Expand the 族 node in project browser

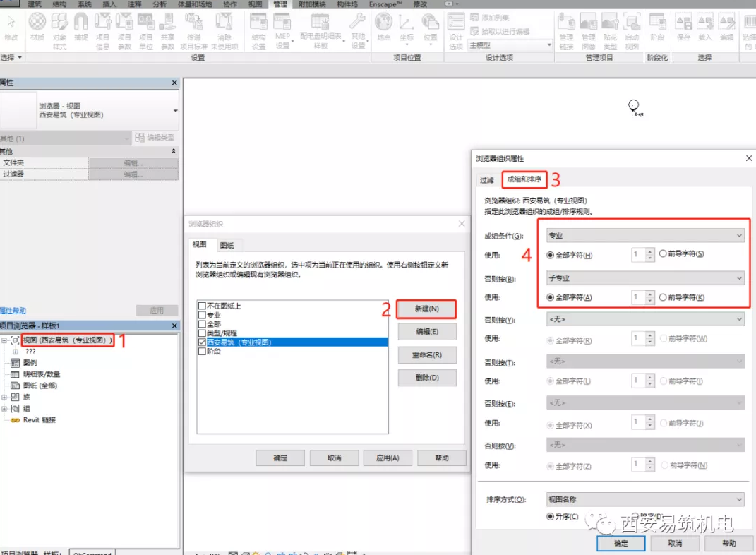(x=5, y=397)
